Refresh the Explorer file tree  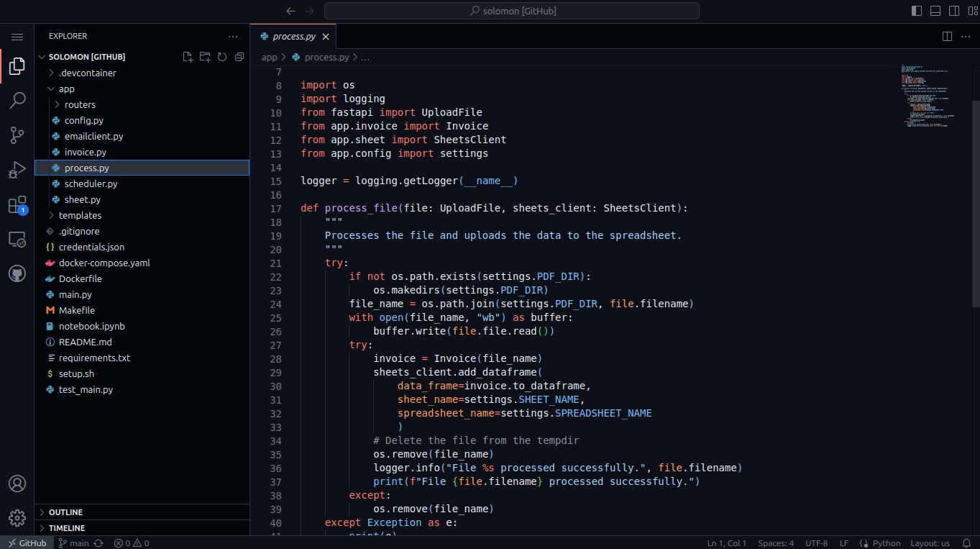click(x=222, y=57)
